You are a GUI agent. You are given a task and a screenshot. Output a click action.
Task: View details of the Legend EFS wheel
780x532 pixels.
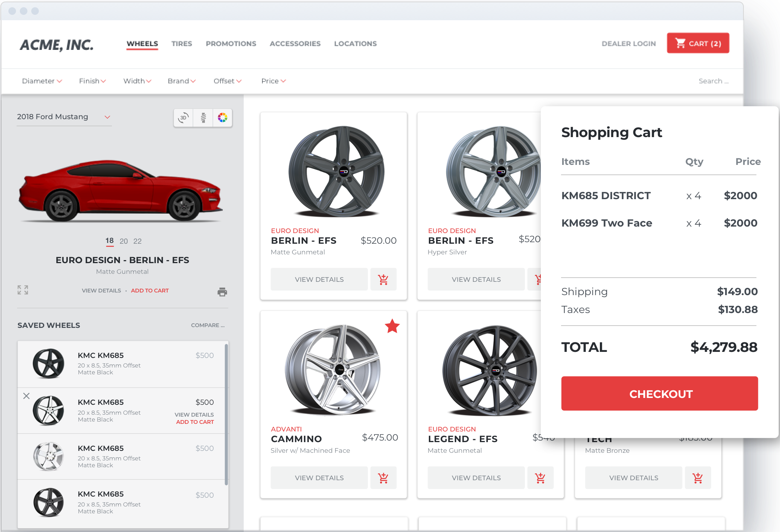[476, 478]
